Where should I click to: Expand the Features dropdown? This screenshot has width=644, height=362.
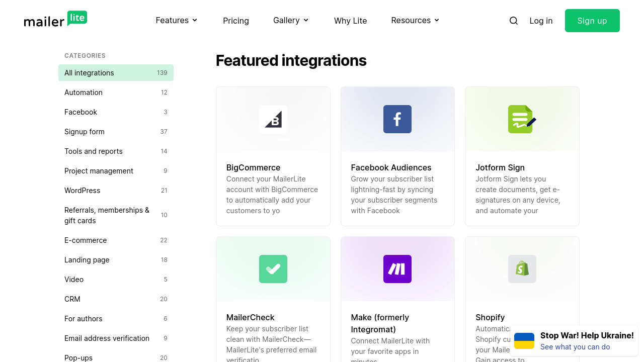[176, 21]
